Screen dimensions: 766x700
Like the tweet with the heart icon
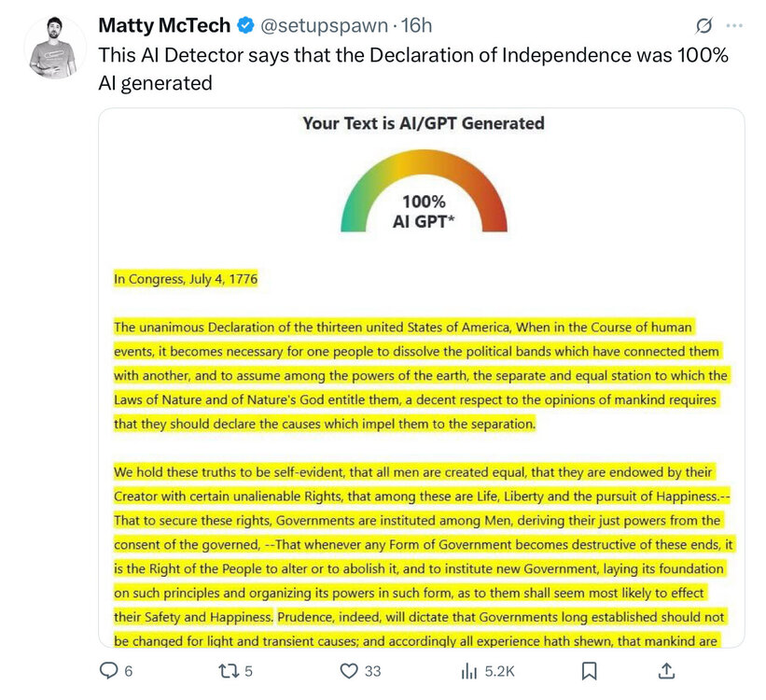pyautogui.click(x=350, y=670)
